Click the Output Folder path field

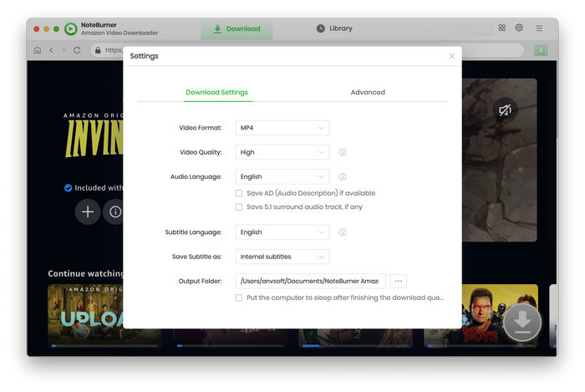point(310,281)
